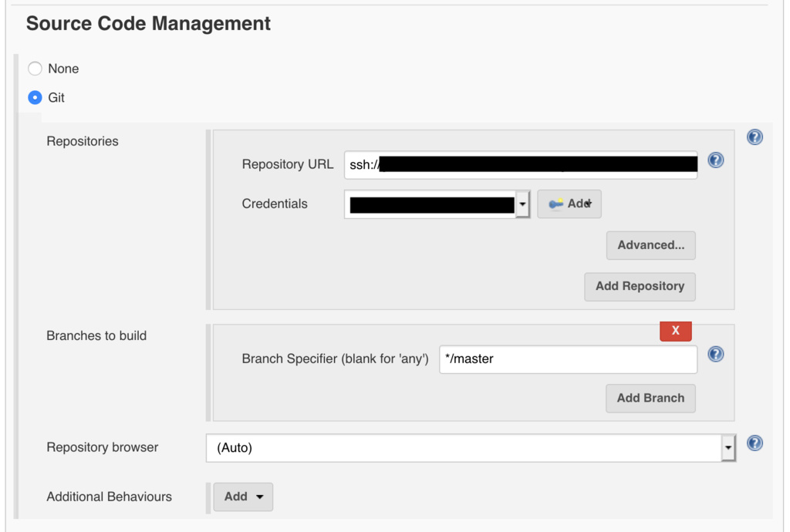The image size is (790, 532).
Task: Select the Git radio option
Action: point(35,98)
